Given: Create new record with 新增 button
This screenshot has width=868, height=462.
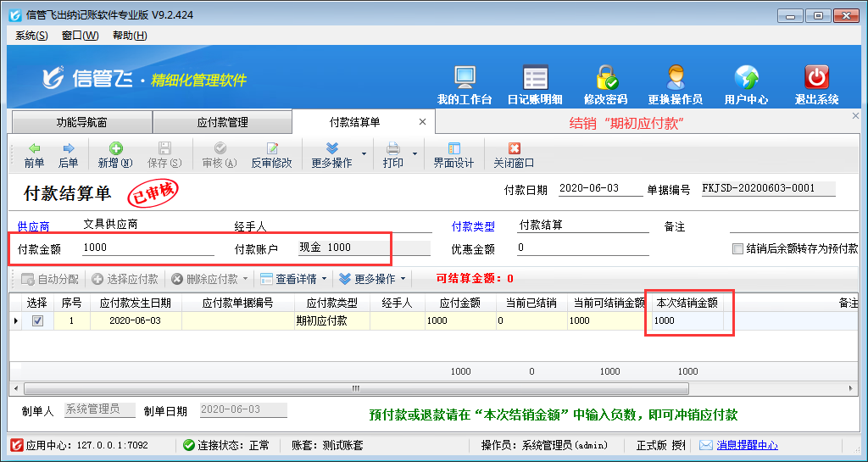Looking at the screenshot, I should (115, 155).
